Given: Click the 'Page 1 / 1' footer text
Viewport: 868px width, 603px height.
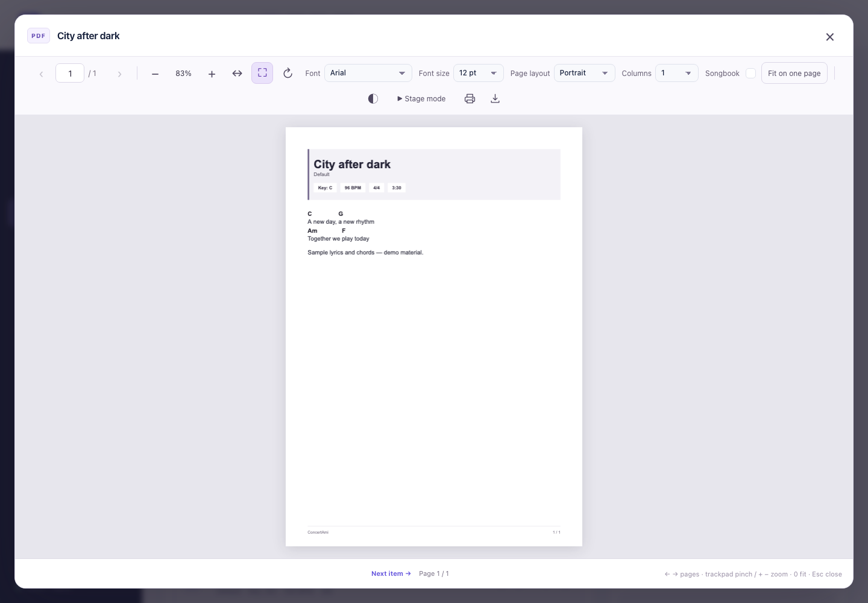Looking at the screenshot, I should pyautogui.click(x=434, y=573).
